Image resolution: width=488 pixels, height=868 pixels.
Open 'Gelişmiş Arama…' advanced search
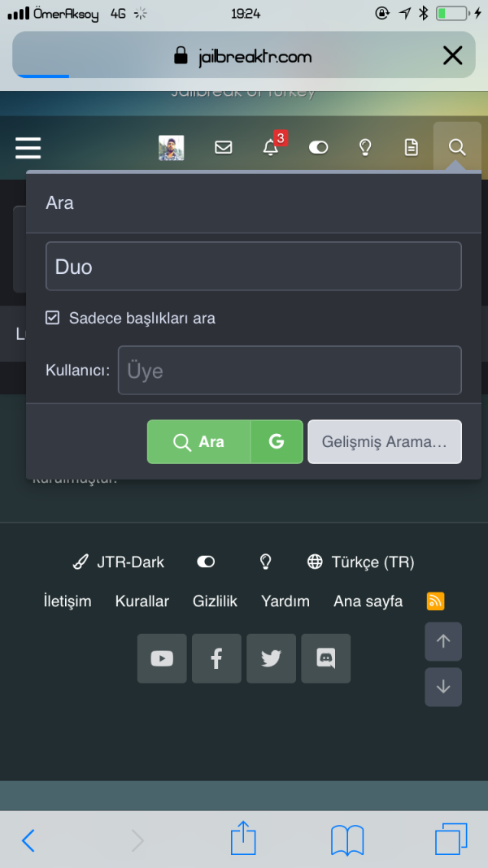click(384, 442)
